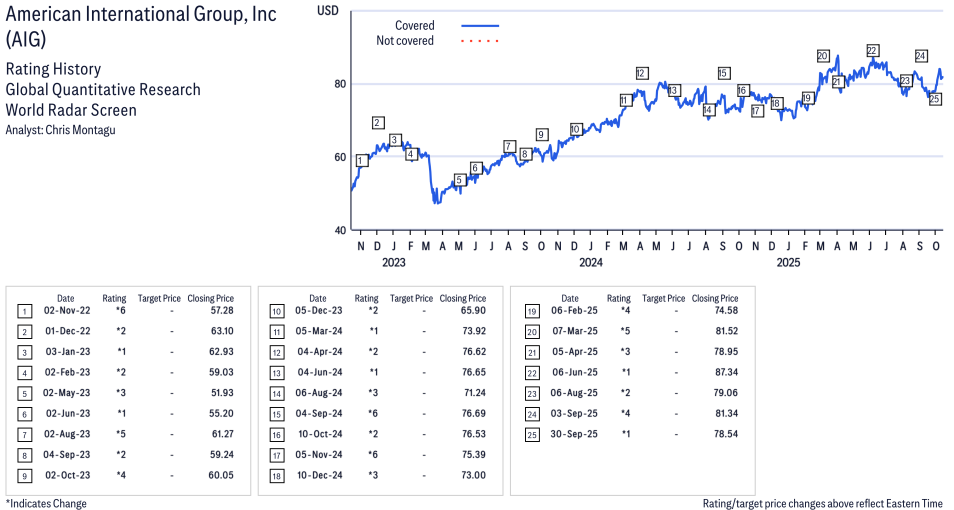Select chart marker 20 on the graph

[822, 56]
